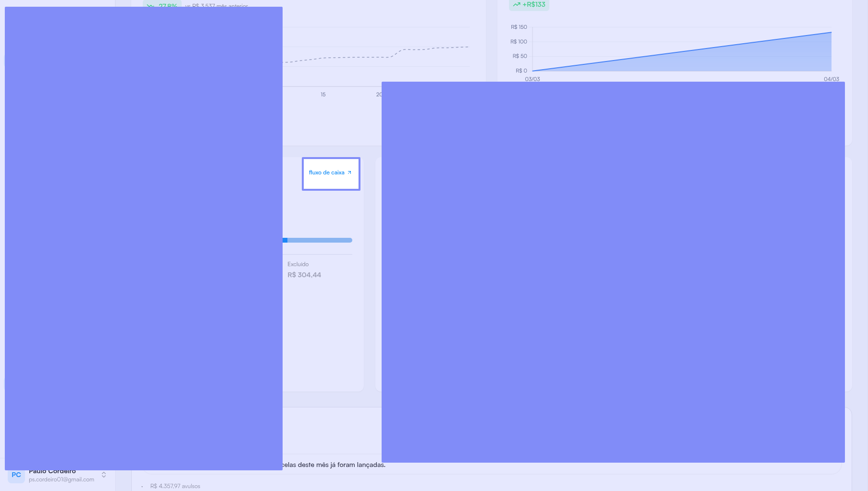Expand the Paulo Cordeiro account switcher chevron
Screen dimensions: 868x491
pos(104,475)
